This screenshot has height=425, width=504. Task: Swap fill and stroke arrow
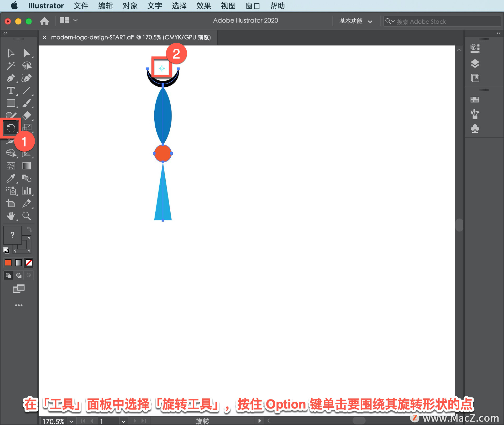click(29, 229)
